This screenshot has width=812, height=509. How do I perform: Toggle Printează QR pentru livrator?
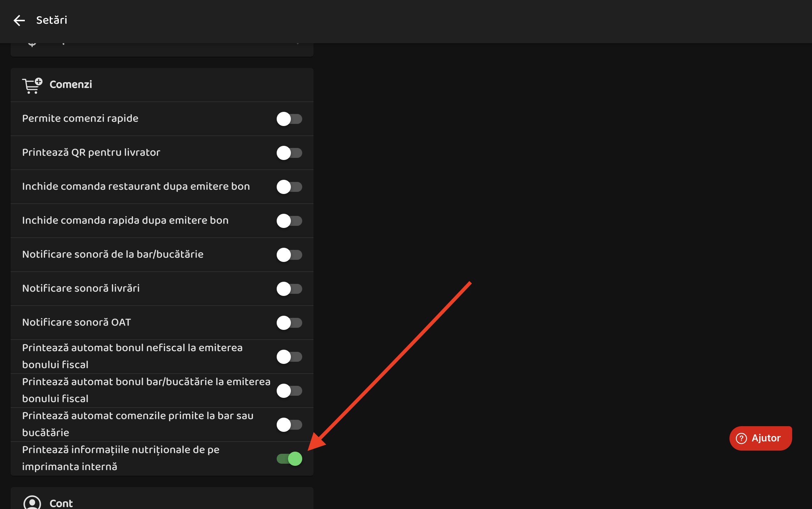[289, 153]
